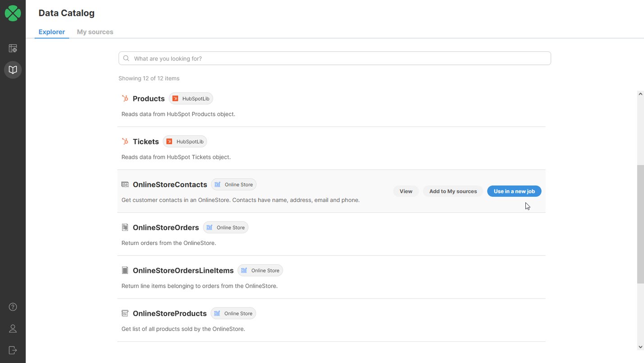
Task: Open the user profile icon in sidebar
Action: click(x=13, y=329)
